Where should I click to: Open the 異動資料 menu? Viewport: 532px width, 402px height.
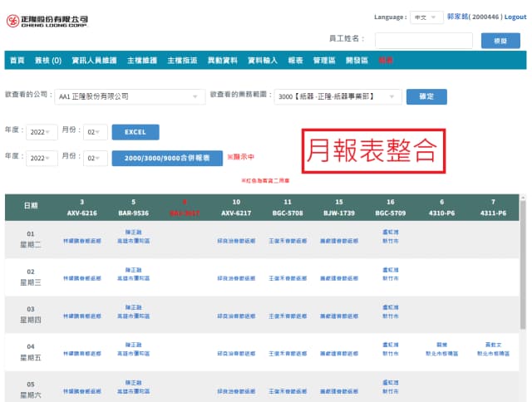coord(222,61)
